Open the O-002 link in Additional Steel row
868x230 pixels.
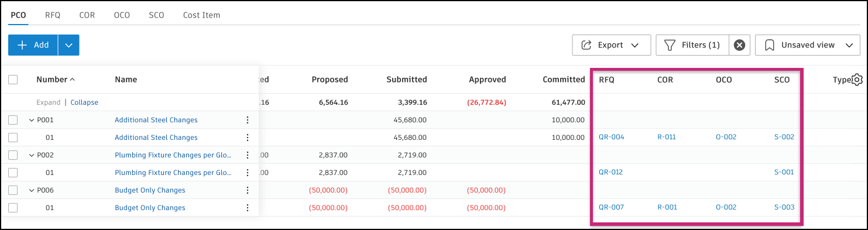point(726,137)
